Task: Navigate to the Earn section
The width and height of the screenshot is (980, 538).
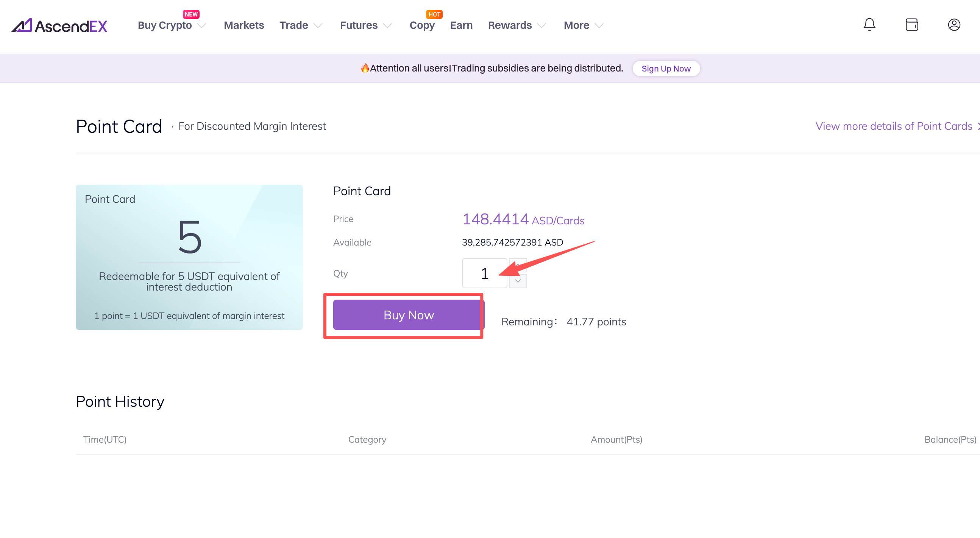Action: [x=461, y=25]
